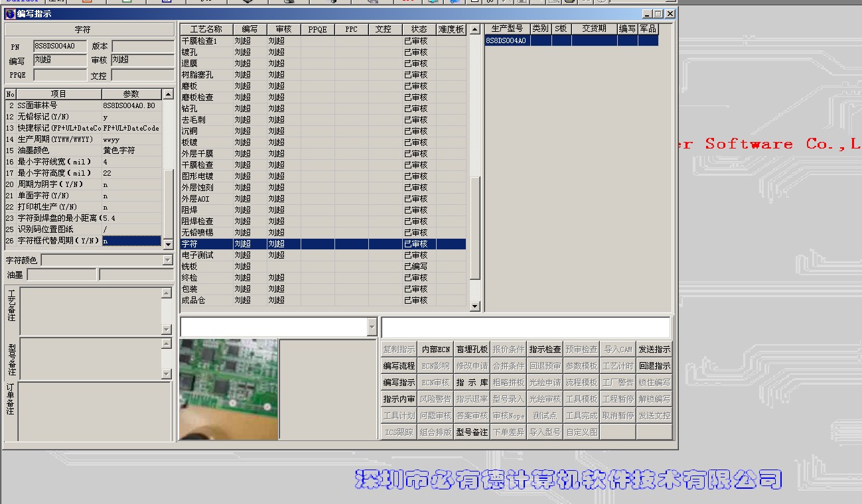This screenshot has width=862, height=504.
Task: Click the 文控 input field in the 字符 panel
Action: point(143,75)
